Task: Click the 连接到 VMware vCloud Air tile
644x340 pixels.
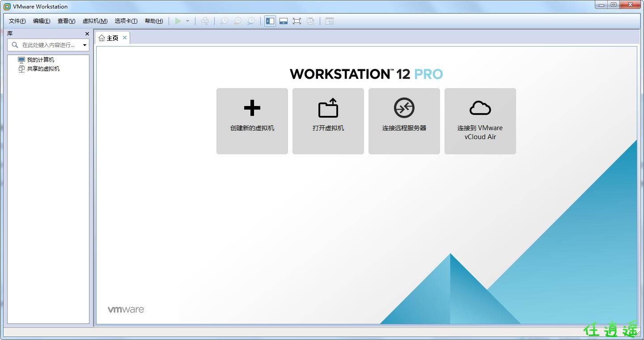Action: click(480, 121)
